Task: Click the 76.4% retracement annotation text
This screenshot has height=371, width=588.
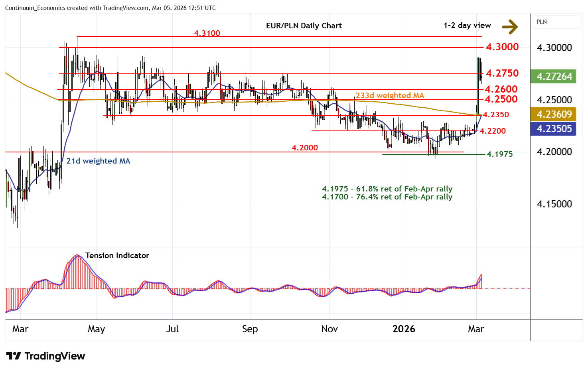Action: 387,197
